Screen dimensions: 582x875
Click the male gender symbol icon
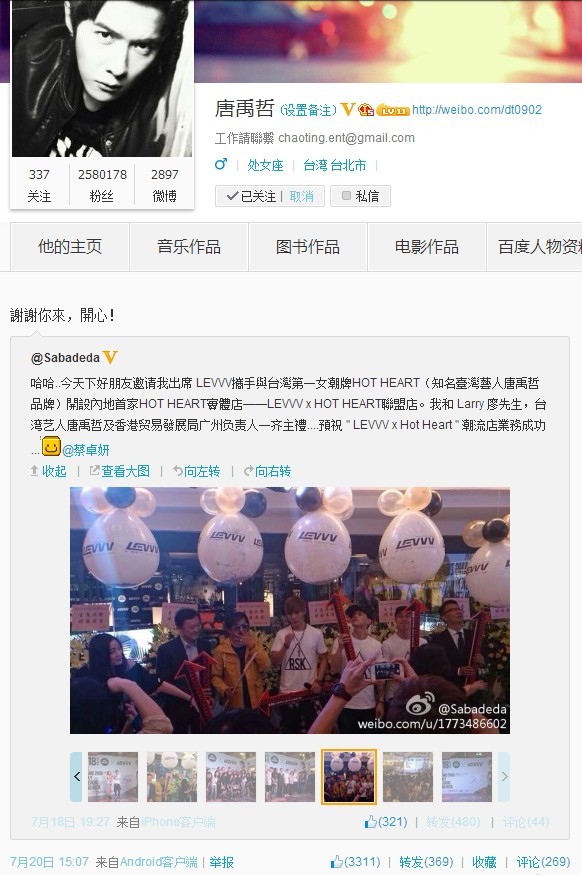(x=221, y=164)
